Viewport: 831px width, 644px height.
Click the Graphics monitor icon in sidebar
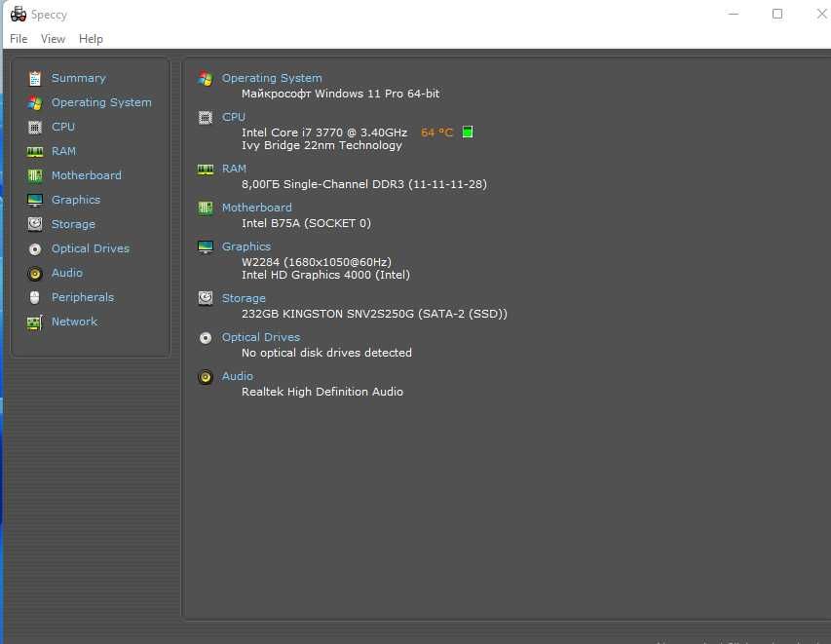coord(35,201)
